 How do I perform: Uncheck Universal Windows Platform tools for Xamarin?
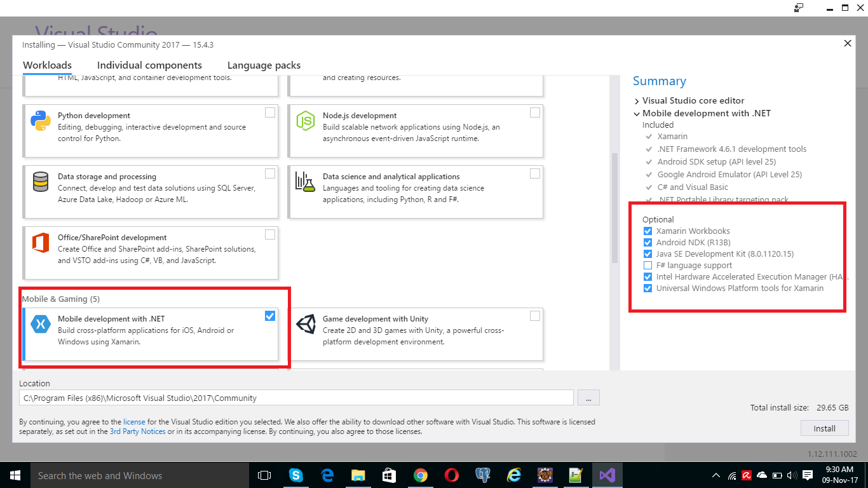pos(648,288)
